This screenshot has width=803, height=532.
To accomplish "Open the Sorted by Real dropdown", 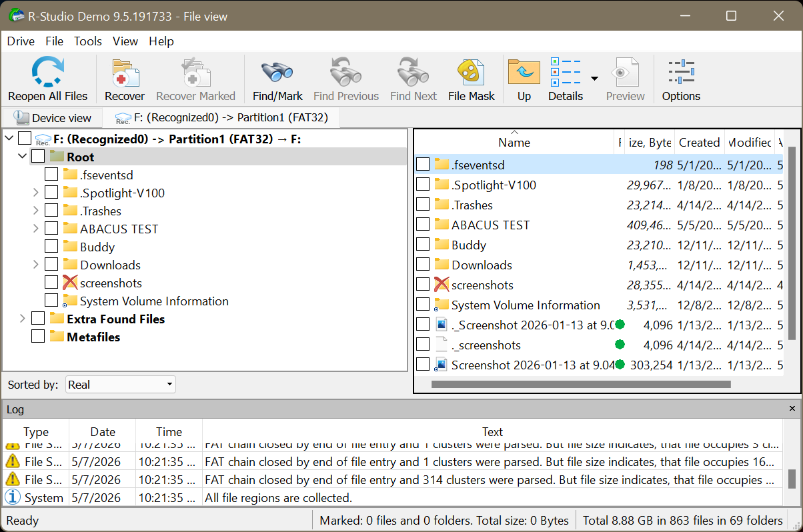I will [121, 384].
